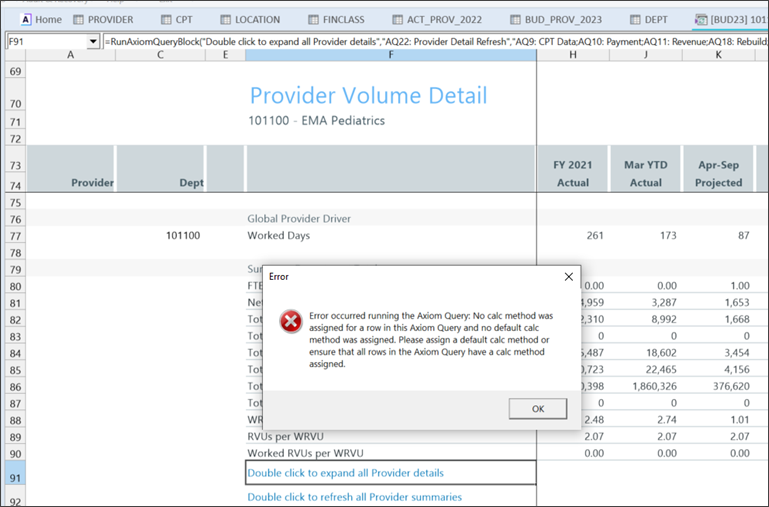This screenshot has width=769, height=507.
Task: Click the Worked Days cell
Action: (x=278, y=236)
